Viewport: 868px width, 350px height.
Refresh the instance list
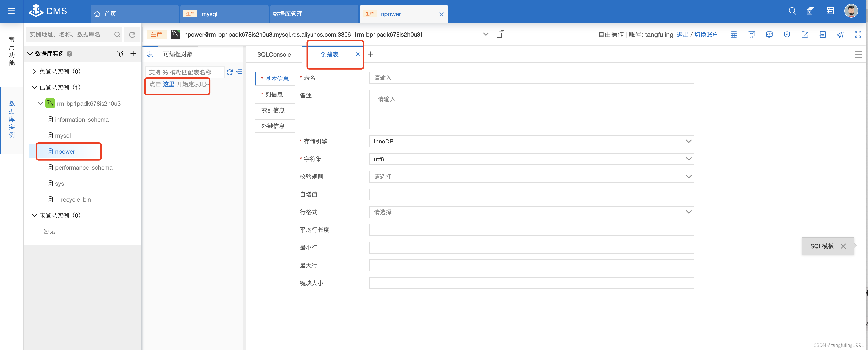pos(132,35)
